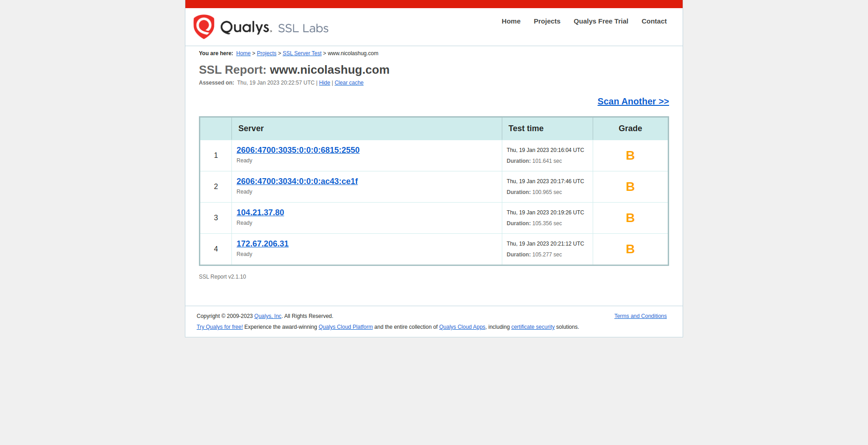Click Duration 105.277 sec text
The image size is (868, 445).
[x=534, y=255]
